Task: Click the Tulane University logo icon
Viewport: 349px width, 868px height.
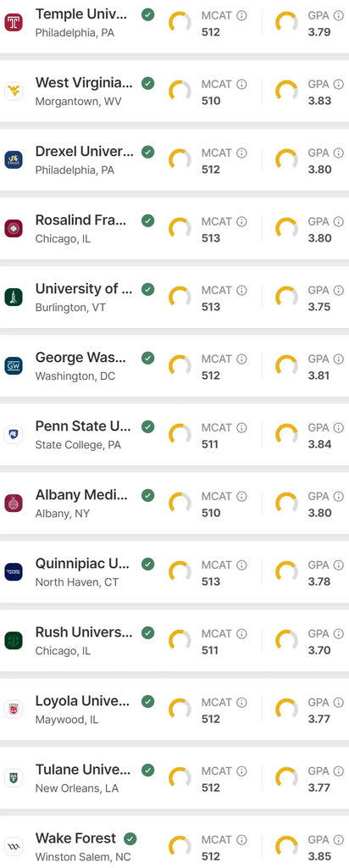Action: pyautogui.click(x=14, y=778)
